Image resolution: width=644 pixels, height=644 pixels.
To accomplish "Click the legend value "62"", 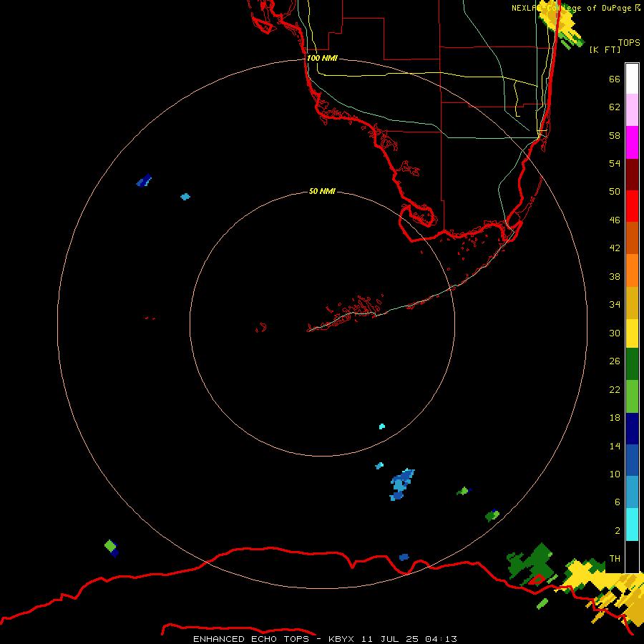I will (615, 107).
